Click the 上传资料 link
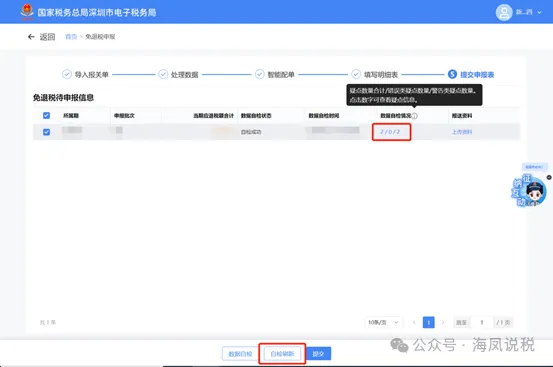The height and width of the screenshot is (367, 553). tap(462, 132)
